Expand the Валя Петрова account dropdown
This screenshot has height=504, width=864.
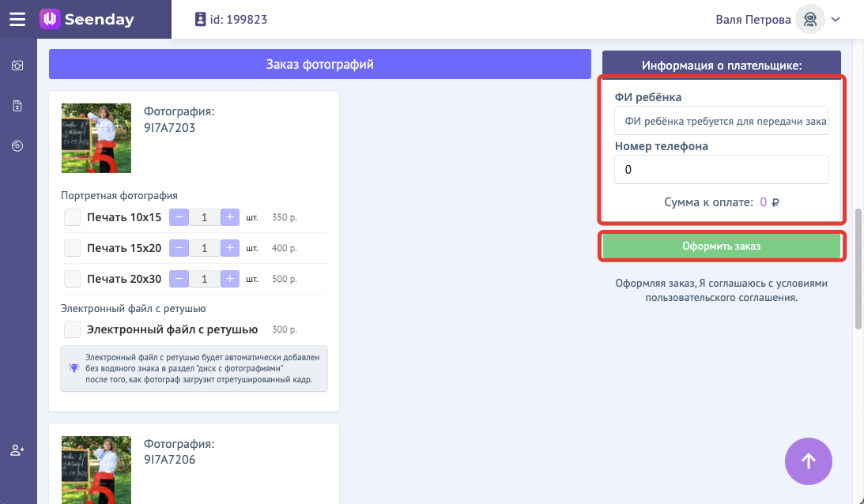click(836, 20)
